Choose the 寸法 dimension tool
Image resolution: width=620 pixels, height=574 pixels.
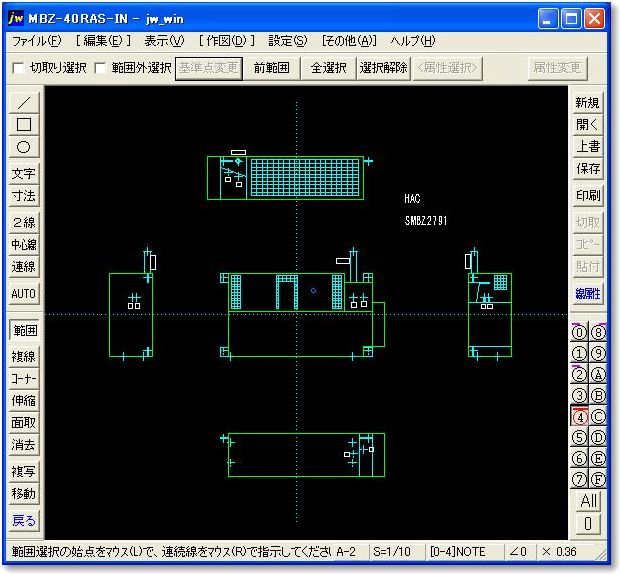point(24,196)
